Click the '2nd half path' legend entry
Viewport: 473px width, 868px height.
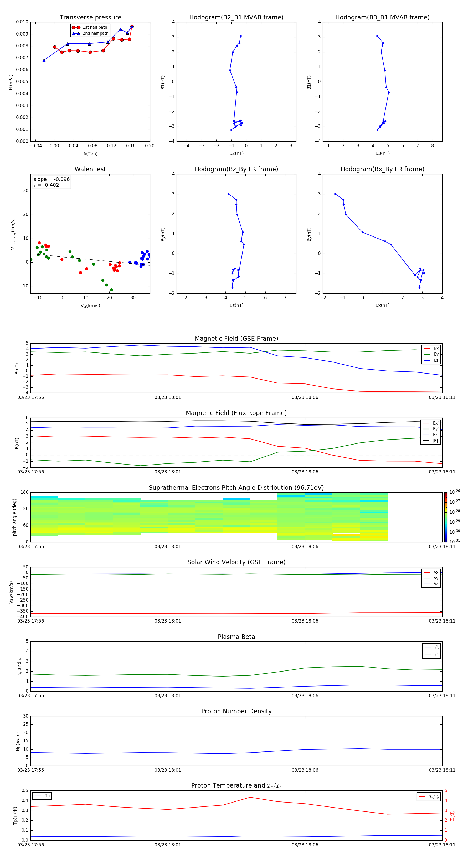[x=90, y=33]
